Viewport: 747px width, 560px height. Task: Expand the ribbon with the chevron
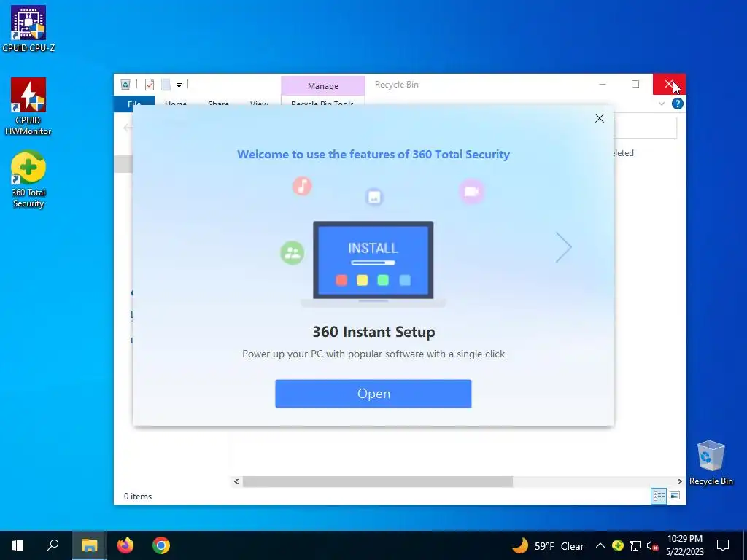pos(661,104)
